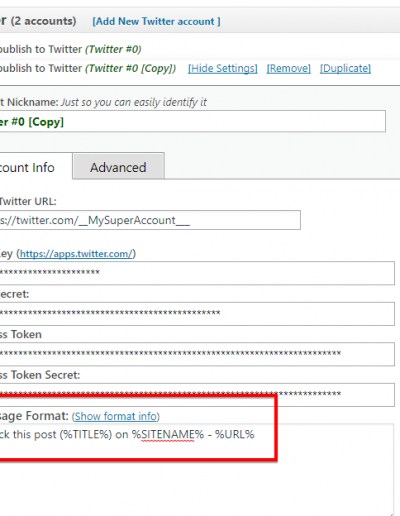Click inside the Message Format text area

tap(197, 470)
